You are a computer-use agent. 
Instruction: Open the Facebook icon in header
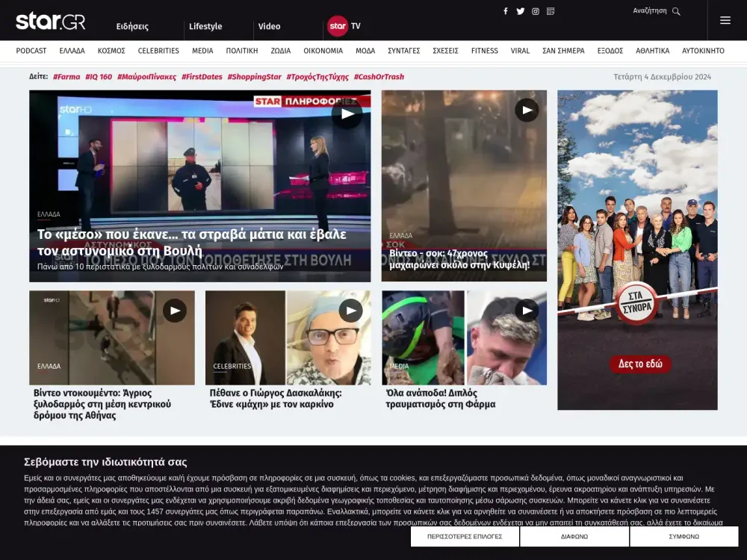pyautogui.click(x=506, y=11)
